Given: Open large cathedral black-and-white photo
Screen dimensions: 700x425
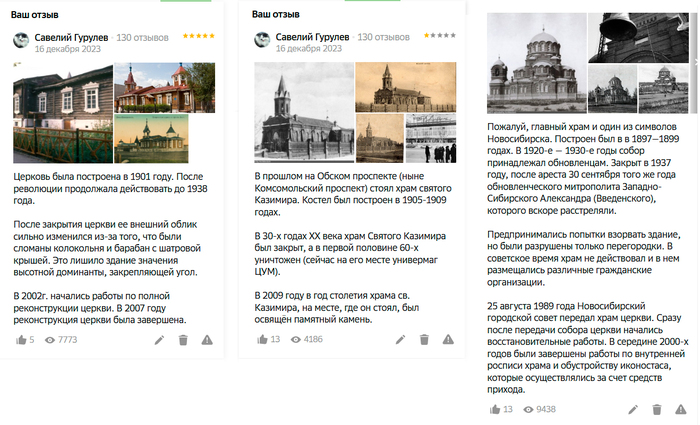Looking at the screenshot, I should pos(537,63).
